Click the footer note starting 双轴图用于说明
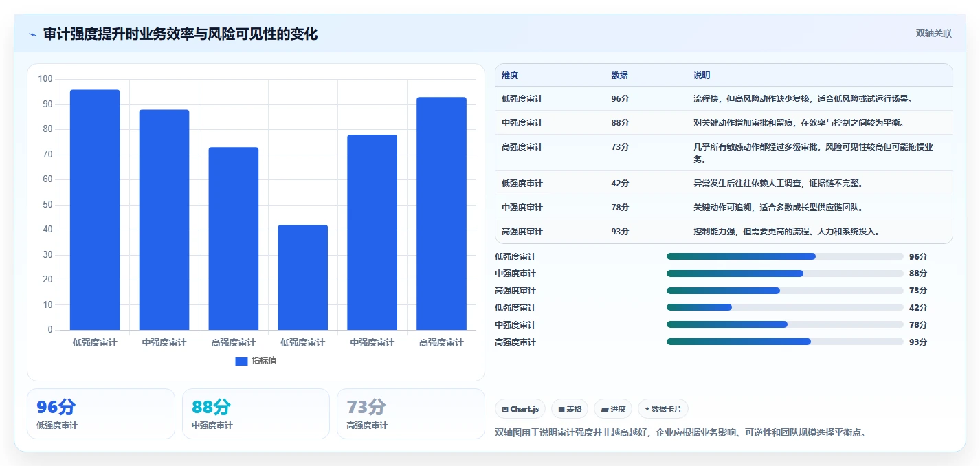The image size is (980, 466). coord(682,433)
